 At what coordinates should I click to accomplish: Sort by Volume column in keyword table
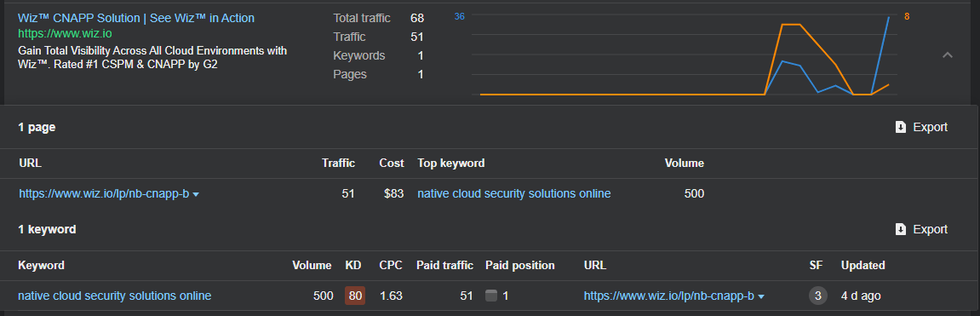point(312,265)
